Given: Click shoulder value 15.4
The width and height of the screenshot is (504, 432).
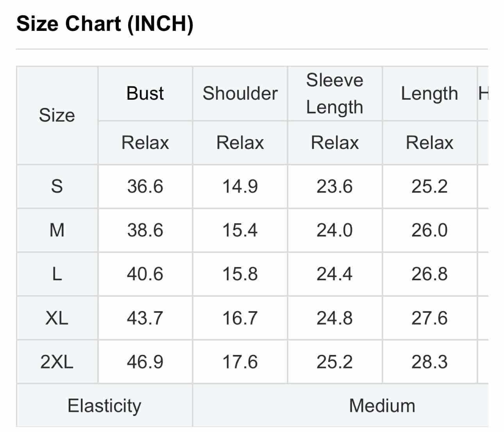Looking at the screenshot, I should click(240, 230).
